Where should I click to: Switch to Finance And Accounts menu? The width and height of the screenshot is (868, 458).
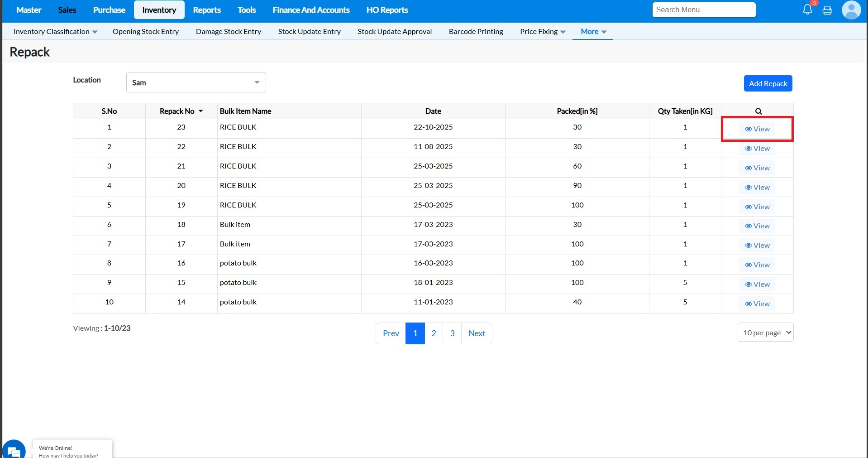click(x=311, y=10)
